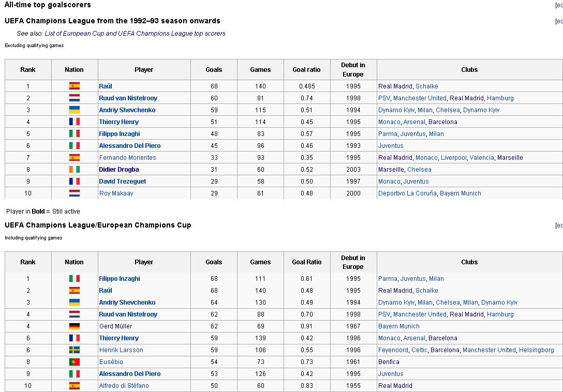563x392 pixels.
Task: Click Raúl's Spain flag in the 1992–93 onwards table
Action: pos(75,86)
